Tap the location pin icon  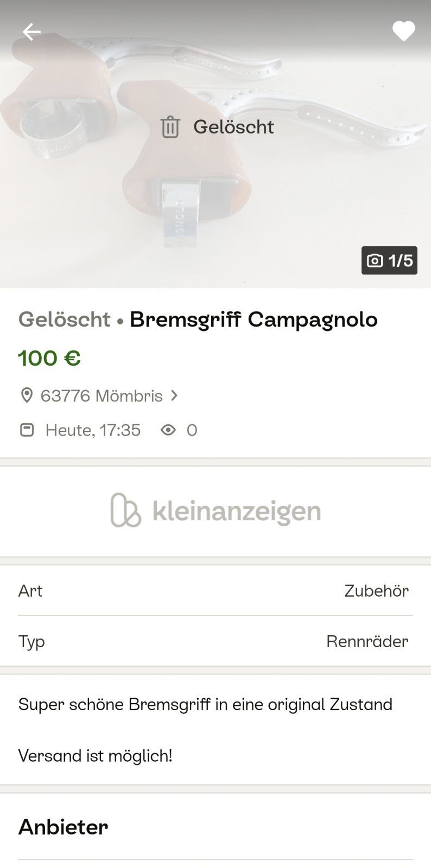[x=27, y=395]
